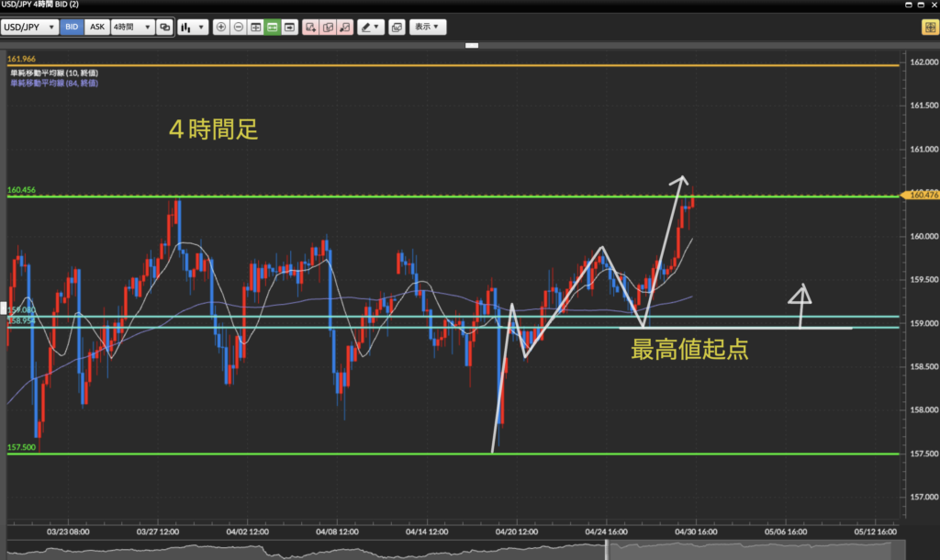Click the zoom out minus icon

coord(239,28)
